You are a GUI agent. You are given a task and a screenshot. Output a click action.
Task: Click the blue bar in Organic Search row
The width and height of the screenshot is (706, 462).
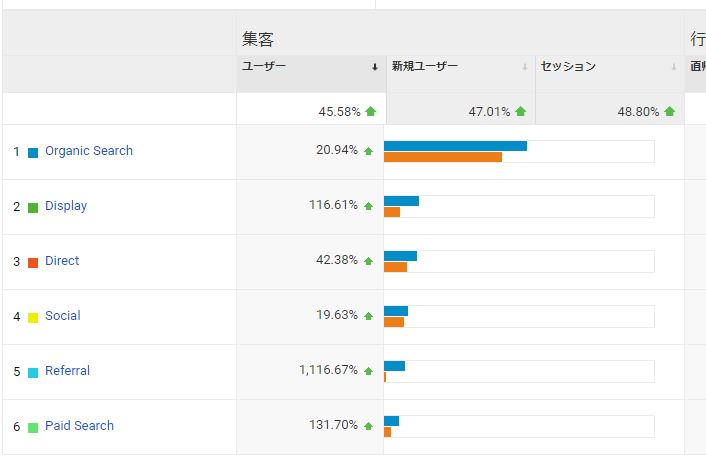tap(455, 146)
